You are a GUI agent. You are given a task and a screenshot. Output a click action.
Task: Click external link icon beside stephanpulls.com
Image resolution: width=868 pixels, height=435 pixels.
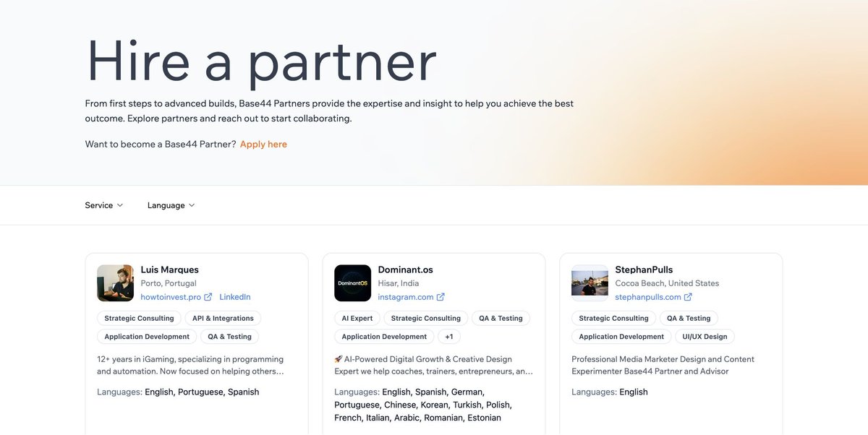(x=688, y=297)
